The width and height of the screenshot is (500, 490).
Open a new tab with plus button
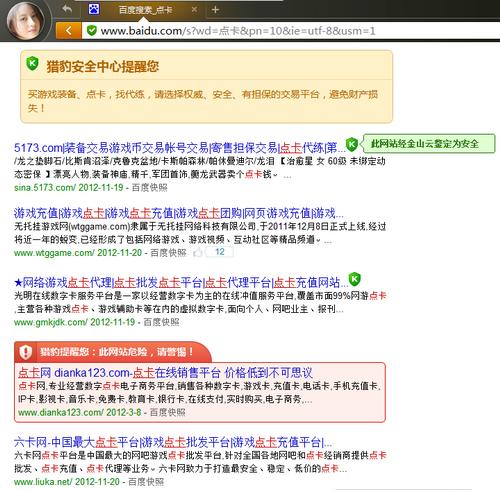[215, 10]
